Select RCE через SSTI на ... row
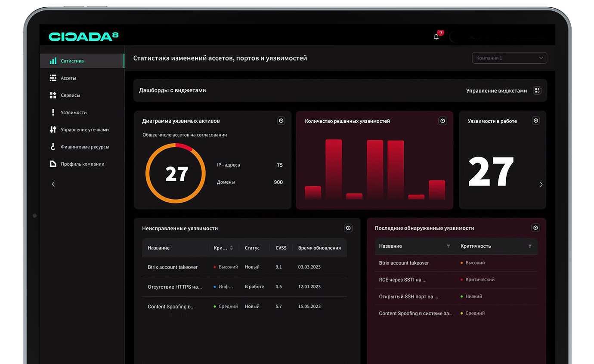Image resolution: width=594 pixels, height=364 pixels. pos(456,280)
